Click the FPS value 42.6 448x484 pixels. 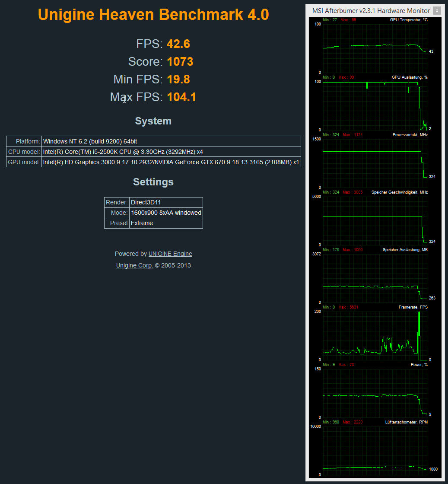click(178, 44)
